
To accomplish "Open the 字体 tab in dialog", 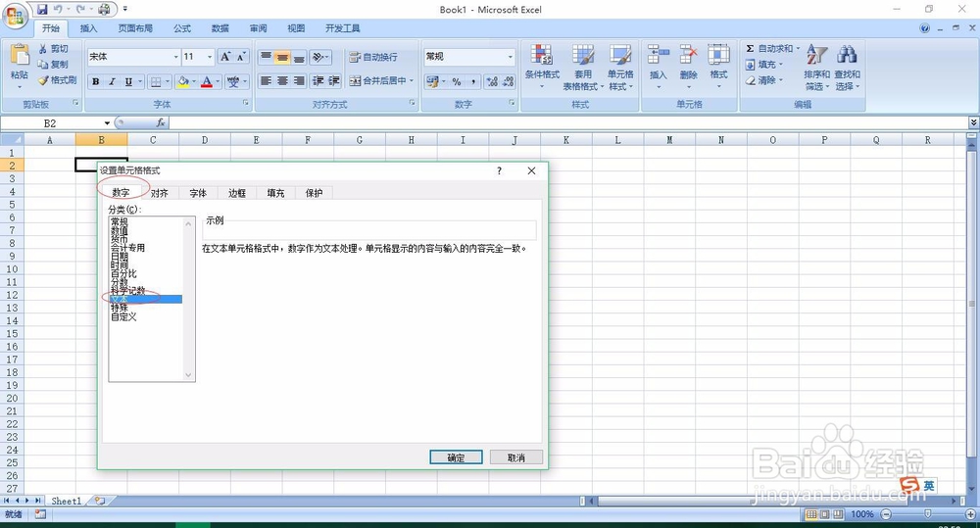I will 198,193.
